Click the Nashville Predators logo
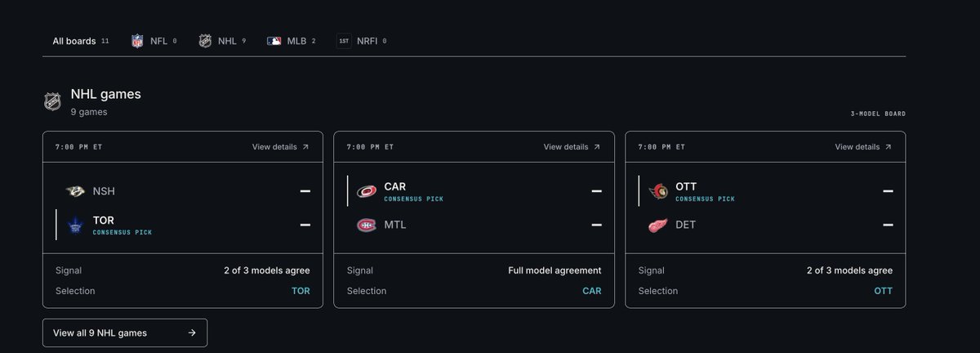Image resolution: width=980 pixels, height=353 pixels. coord(76,190)
